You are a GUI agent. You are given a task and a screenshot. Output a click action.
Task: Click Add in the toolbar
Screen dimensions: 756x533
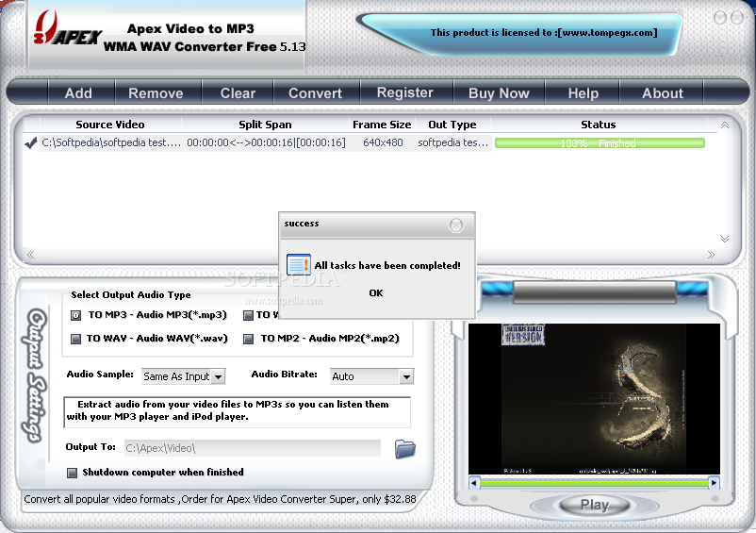78,93
